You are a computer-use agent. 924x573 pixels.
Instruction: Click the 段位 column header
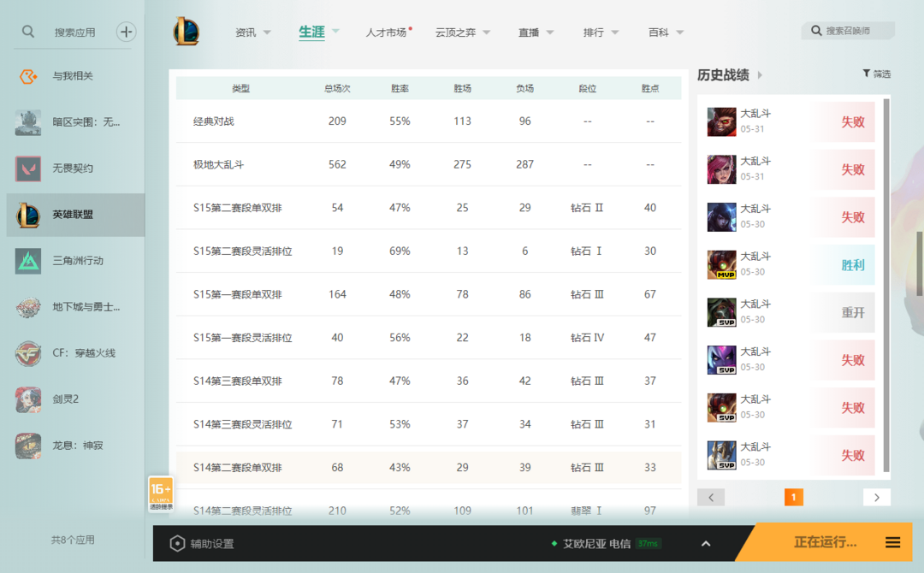click(587, 88)
